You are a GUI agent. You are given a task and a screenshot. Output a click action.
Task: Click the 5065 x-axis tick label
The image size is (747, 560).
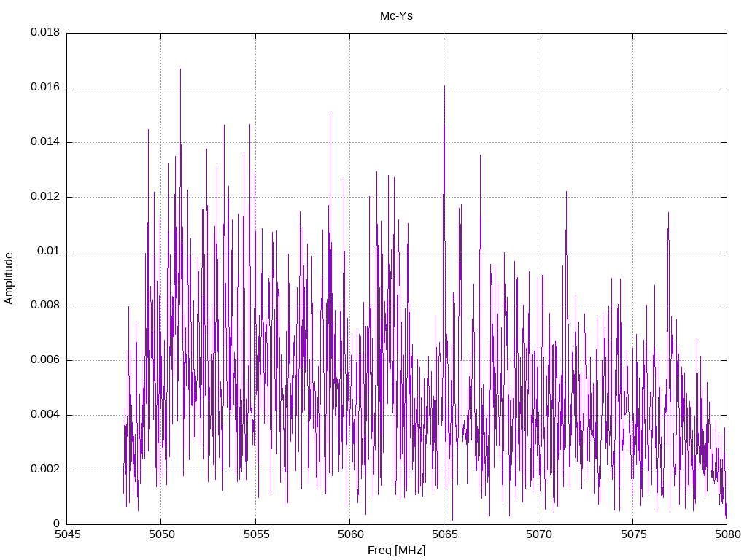(444, 534)
